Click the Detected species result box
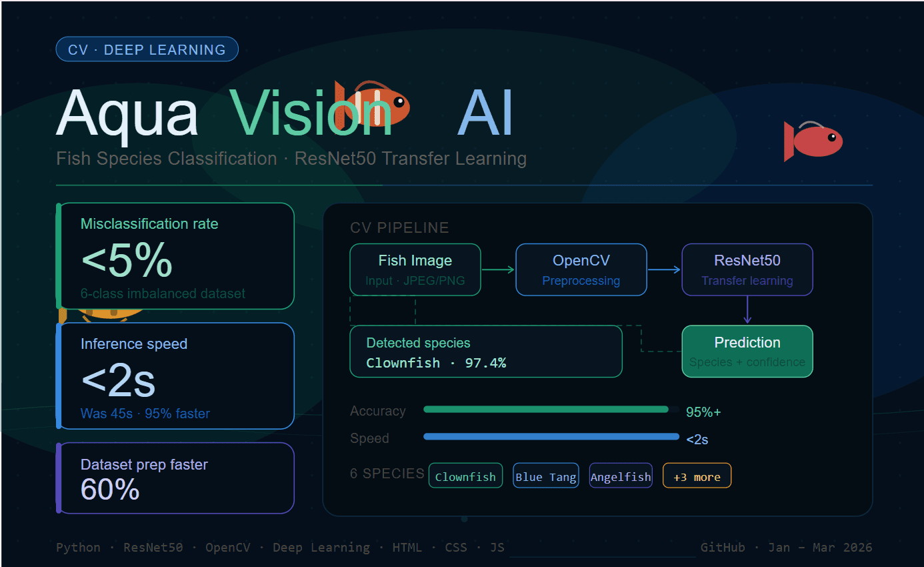This screenshot has width=924, height=567. [486, 352]
